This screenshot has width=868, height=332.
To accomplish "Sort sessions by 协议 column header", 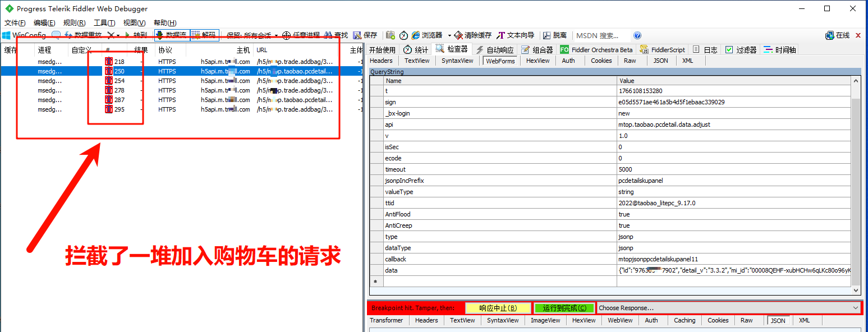I will click(x=171, y=50).
